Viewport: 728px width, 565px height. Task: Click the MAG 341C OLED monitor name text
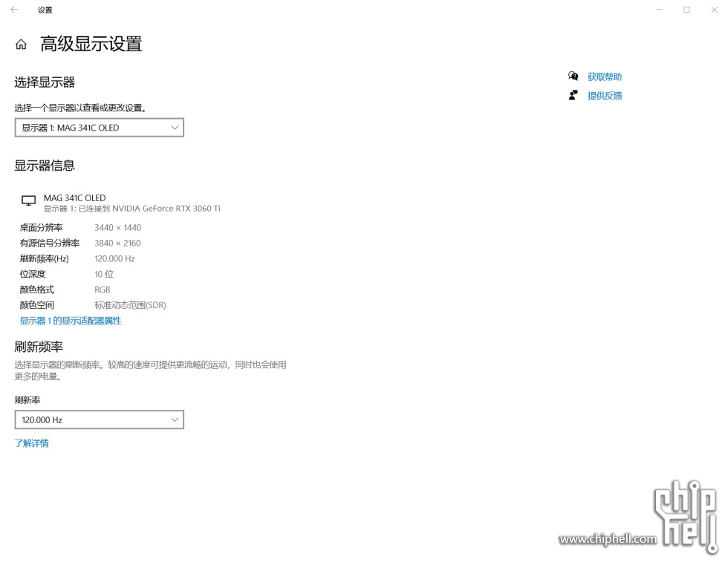click(x=75, y=198)
